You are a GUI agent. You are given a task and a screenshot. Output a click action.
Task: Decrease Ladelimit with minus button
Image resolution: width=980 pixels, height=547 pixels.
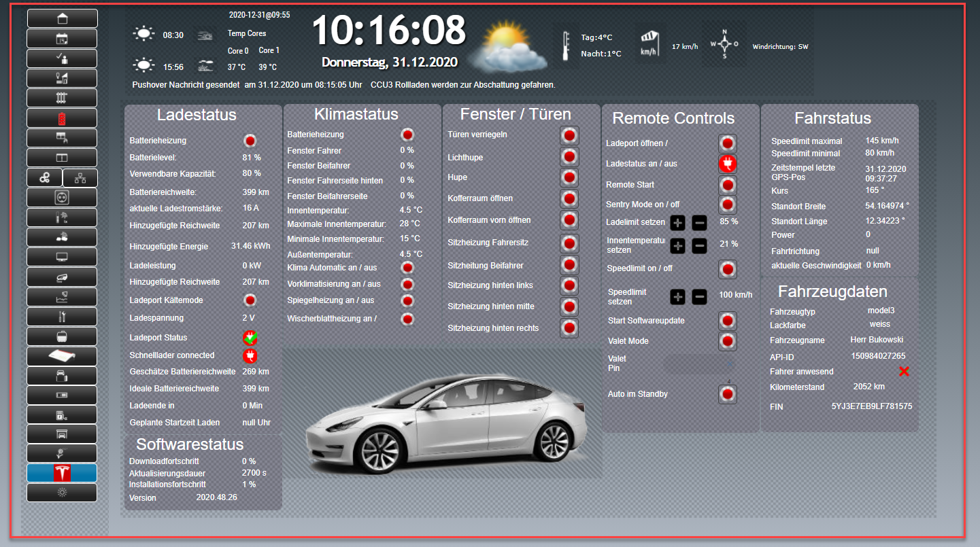[700, 222]
